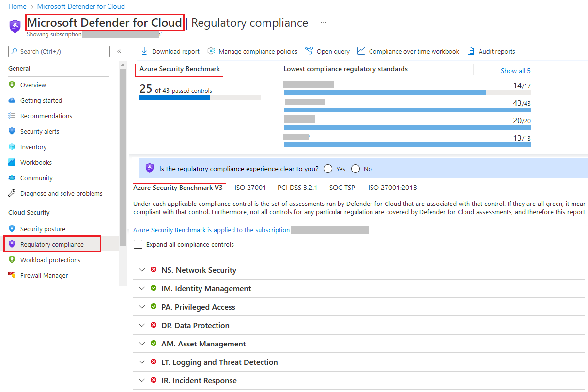588x392 pixels.
Task: Click the Diagnose and solve problems wrench icon
Action: (x=12, y=193)
